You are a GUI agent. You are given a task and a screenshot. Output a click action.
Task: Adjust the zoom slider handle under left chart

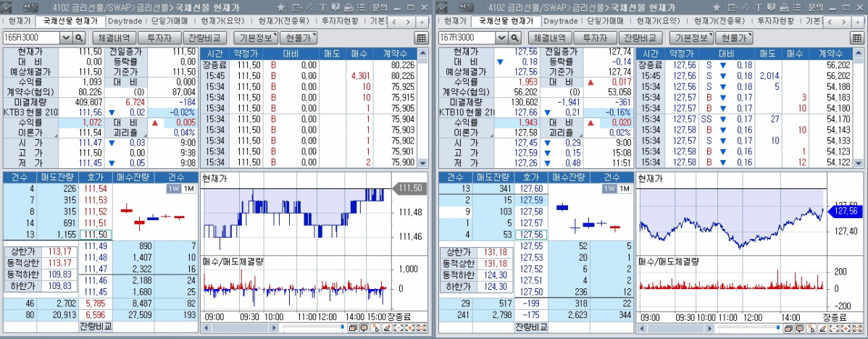click(341, 328)
